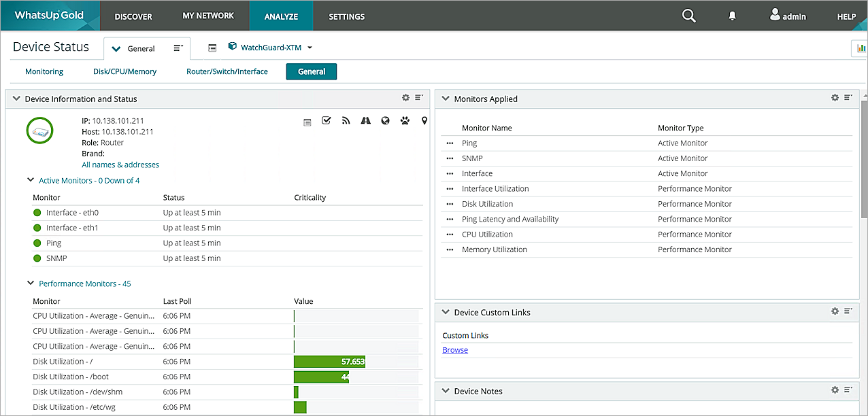Click the globe icon in device info
868x416 pixels.
tap(385, 121)
